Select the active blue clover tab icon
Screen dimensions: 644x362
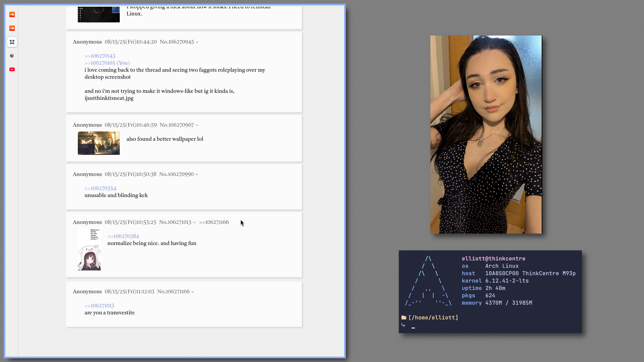click(x=12, y=42)
